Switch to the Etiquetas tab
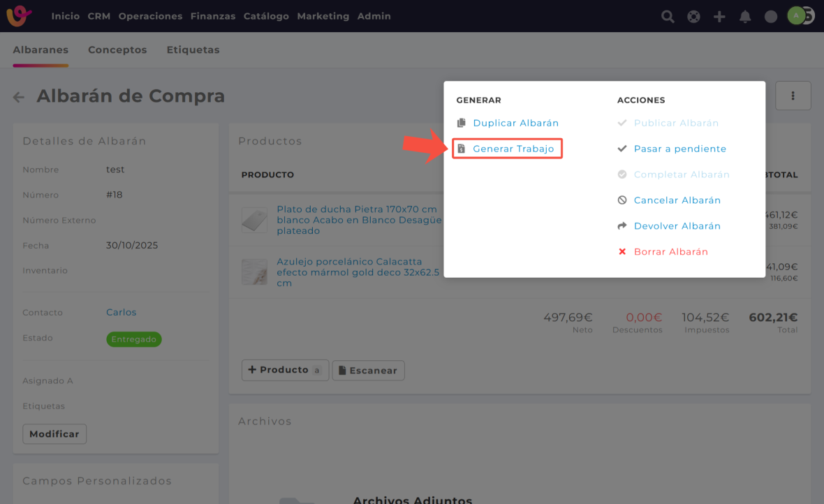824x504 pixels. point(193,50)
